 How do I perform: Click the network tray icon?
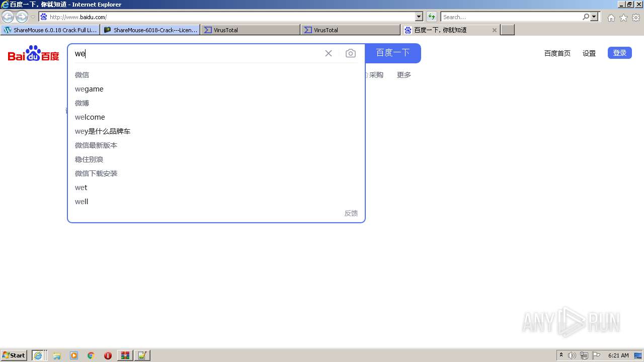(584, 355)
